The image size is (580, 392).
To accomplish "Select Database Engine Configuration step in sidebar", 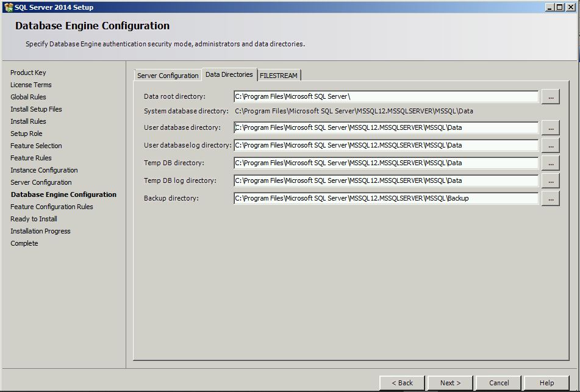I will (63, 194).
